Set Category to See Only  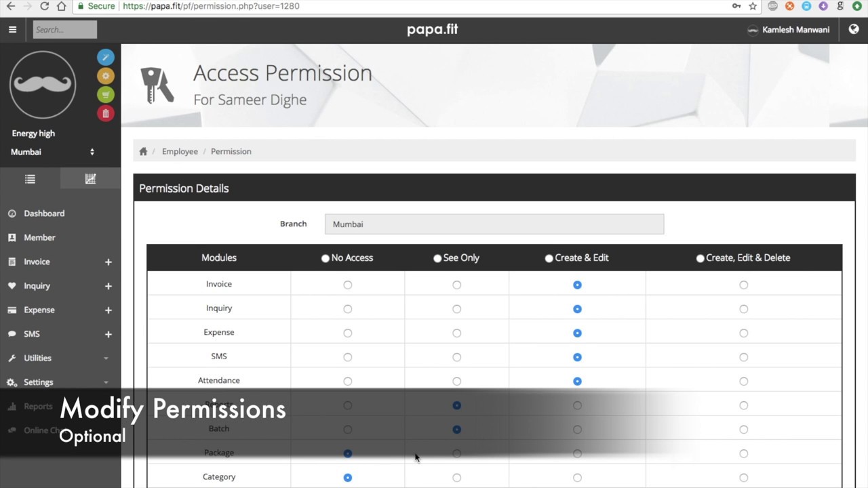(x=456, y=478)
